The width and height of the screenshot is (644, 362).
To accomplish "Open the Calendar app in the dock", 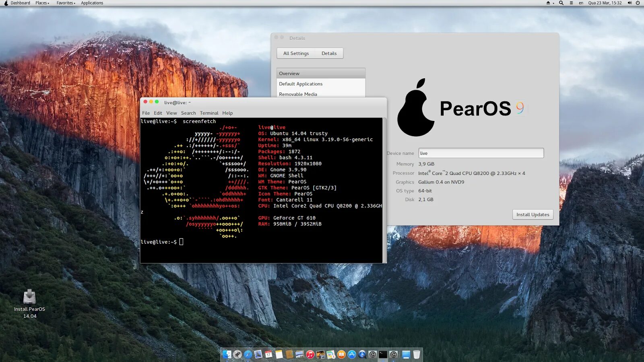I will click(268, 355).
